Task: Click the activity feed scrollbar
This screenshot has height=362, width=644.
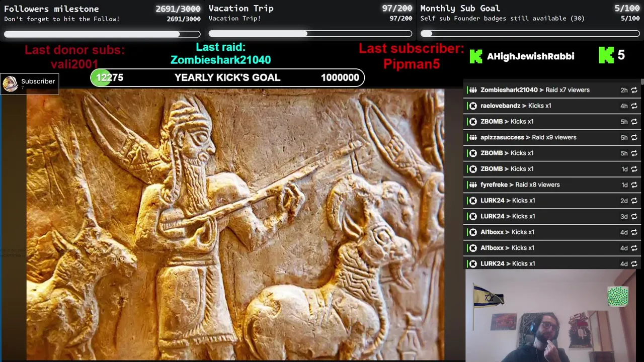Action: [x=642, y=82]
